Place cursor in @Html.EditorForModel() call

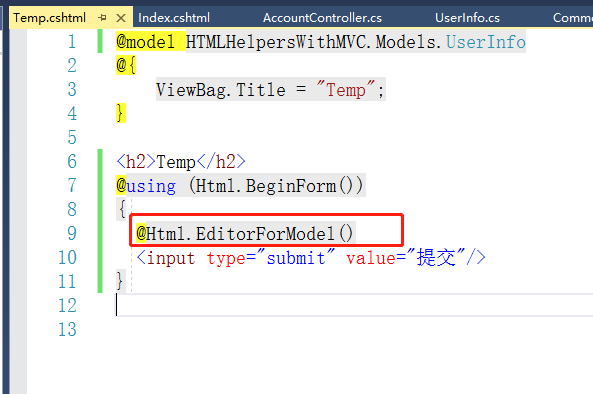[245, 233]
